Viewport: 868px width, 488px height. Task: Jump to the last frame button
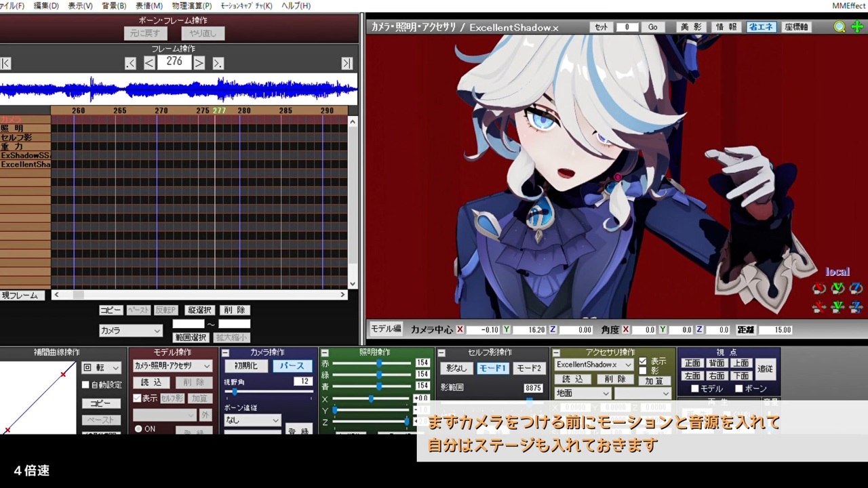347,63
